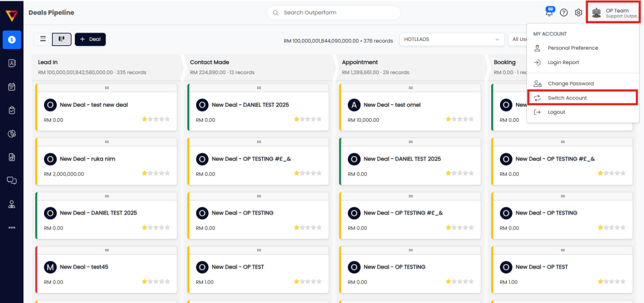Open the pie chart reports icon in sidebar
This screenshot has height=303, width=644.
click(11, 133)
